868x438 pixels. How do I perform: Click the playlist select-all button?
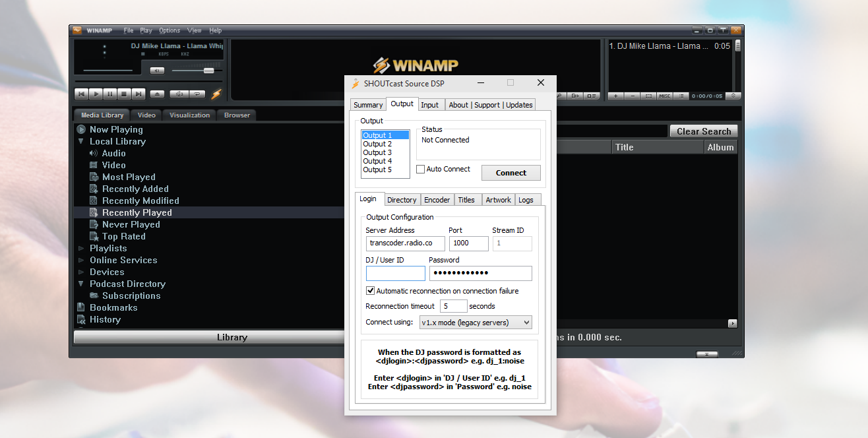(649, 96)
